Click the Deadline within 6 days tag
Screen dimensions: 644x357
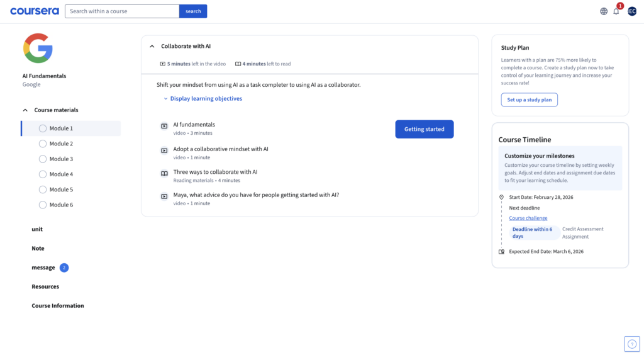535,233
